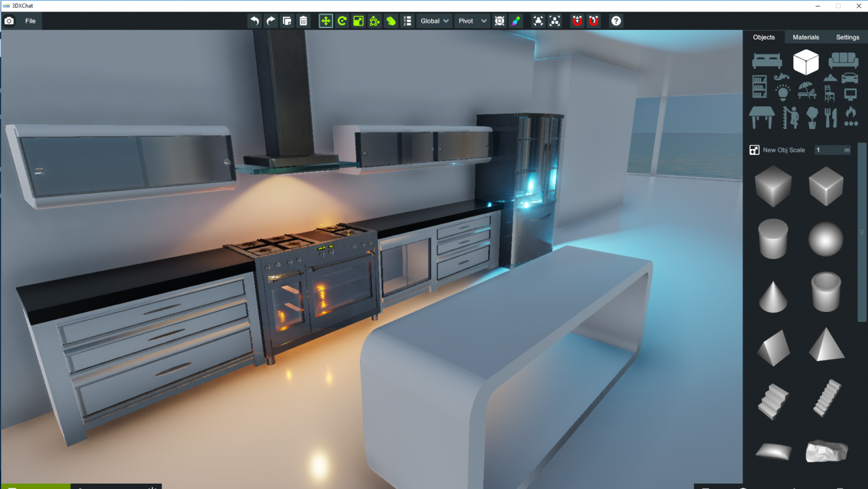Choose the mountain landscape category
868x489 pixels.
pos(830,78)
